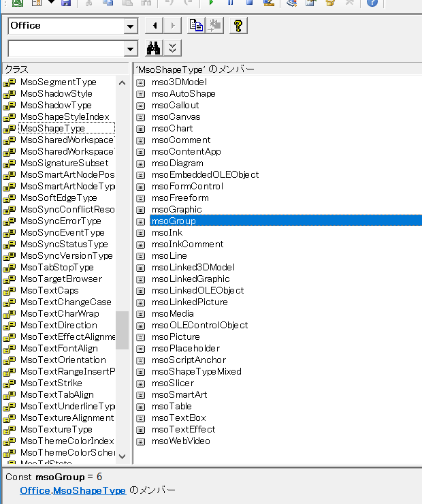The image size is (422, 504).
Task: Select the msoEmbeddedOLEObject member
Action: click(206, 175)
